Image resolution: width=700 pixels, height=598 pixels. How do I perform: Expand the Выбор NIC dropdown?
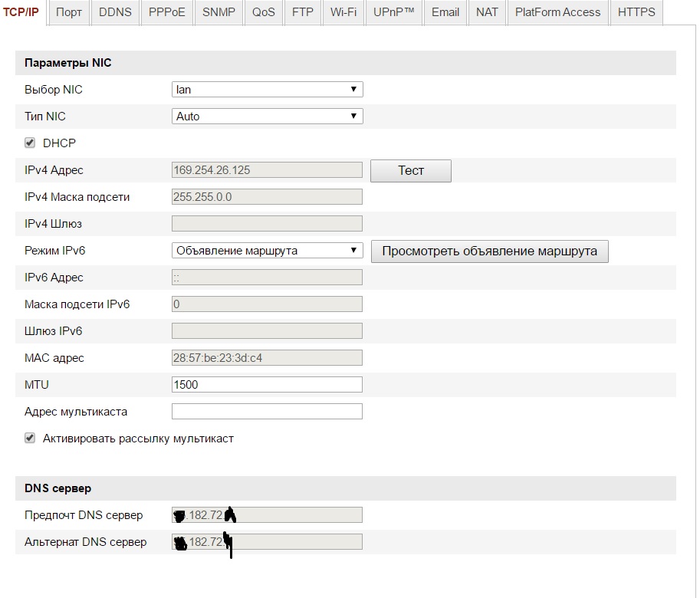[267, 90]
